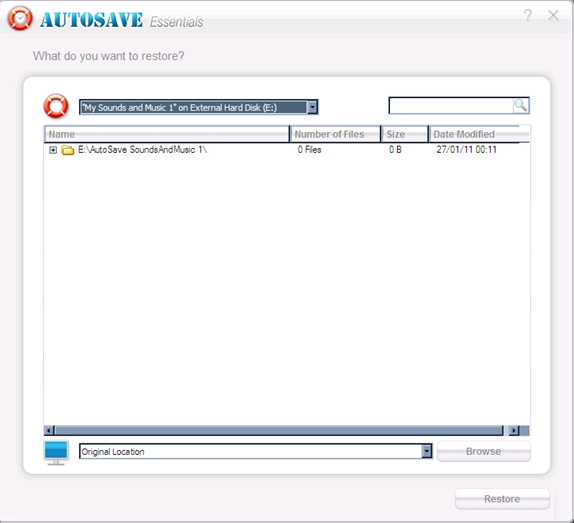Click the magnifying glass search icon
The width and height of the screenshot is (574, 523).
[521, 105]
